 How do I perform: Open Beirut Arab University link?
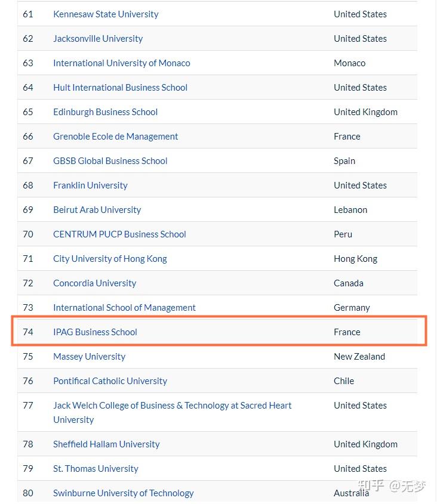point(97,209)
